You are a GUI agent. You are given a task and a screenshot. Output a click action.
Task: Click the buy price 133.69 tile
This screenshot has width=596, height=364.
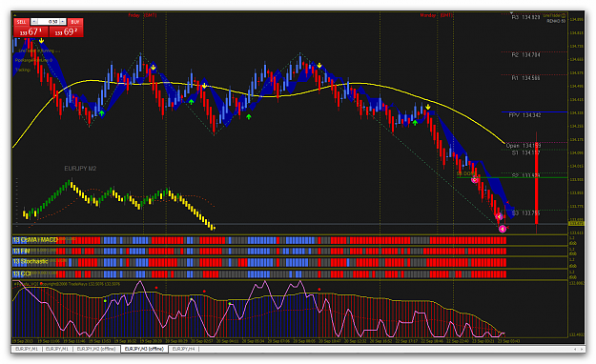coord(66,31)
